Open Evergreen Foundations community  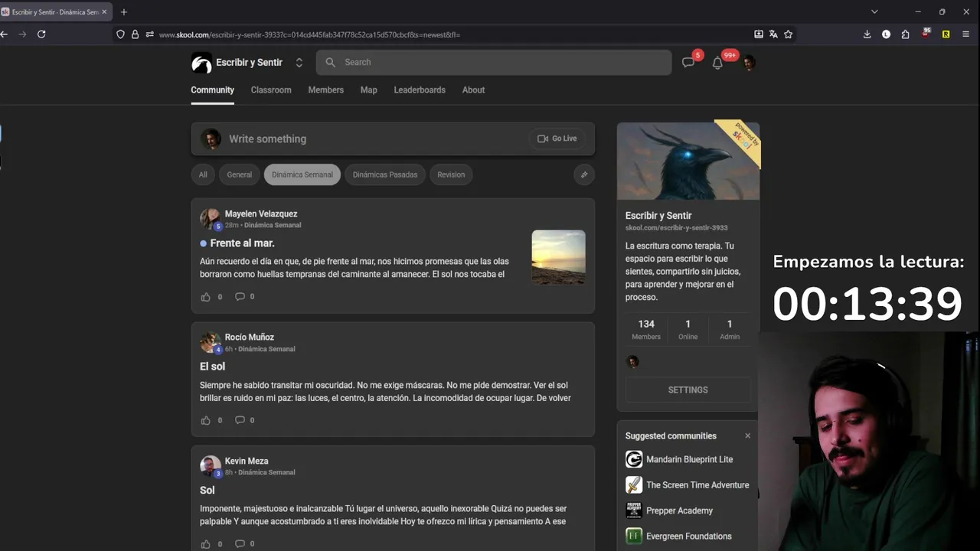tap(678, 536)
